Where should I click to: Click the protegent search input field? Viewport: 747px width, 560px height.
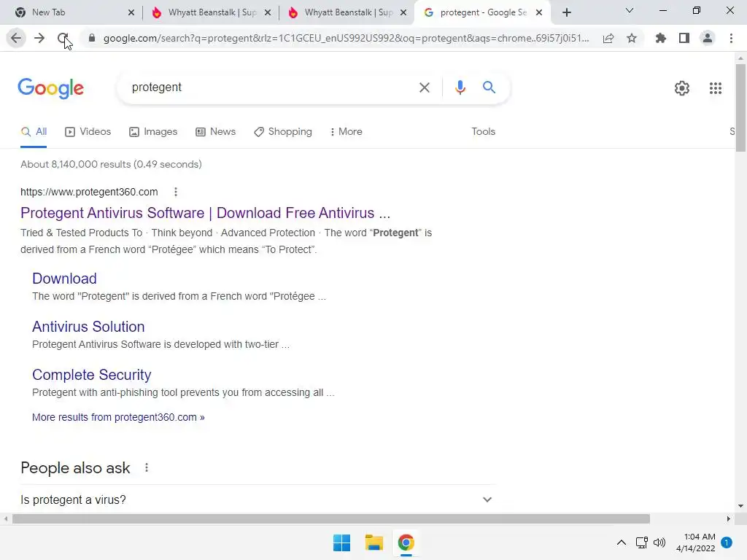269,87
